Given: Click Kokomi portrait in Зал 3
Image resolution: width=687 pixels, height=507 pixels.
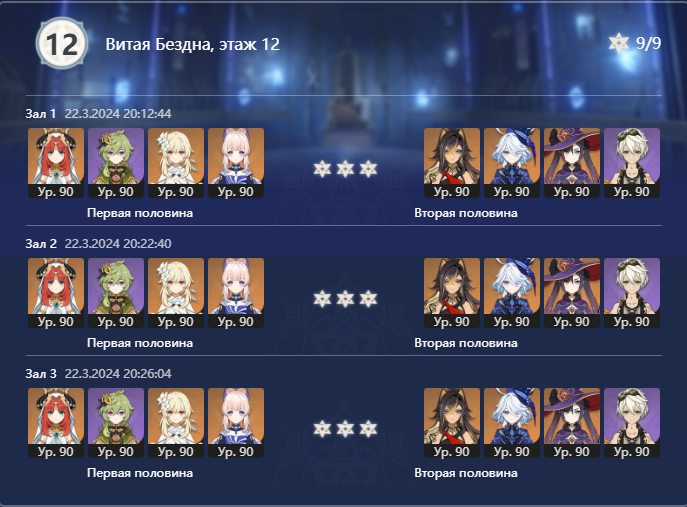Looking at the screenshot, I should pyautogui.click(x=236, y=423).
